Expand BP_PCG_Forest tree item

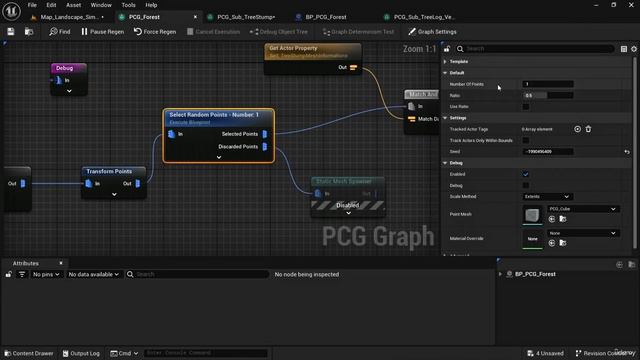500,274
